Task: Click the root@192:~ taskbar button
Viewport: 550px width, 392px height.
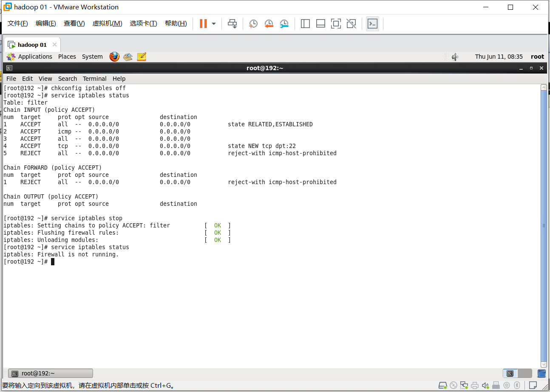Action: pos(51,373)
